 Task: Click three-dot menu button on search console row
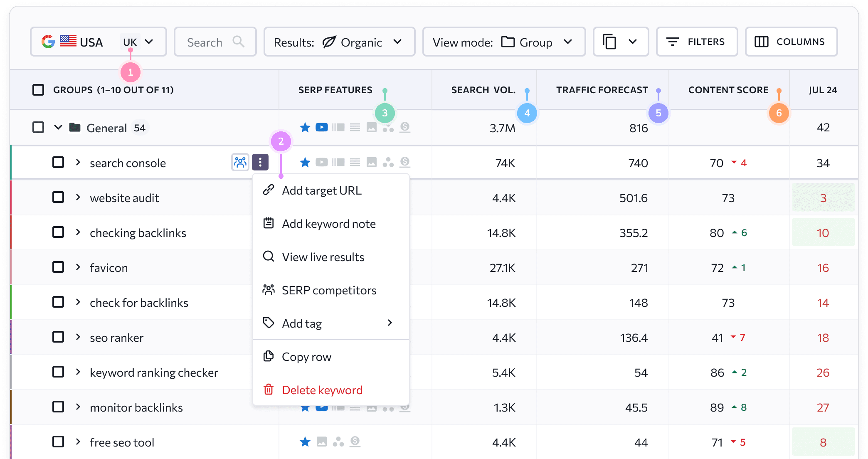pyautogui.click(x=260, y=162)
